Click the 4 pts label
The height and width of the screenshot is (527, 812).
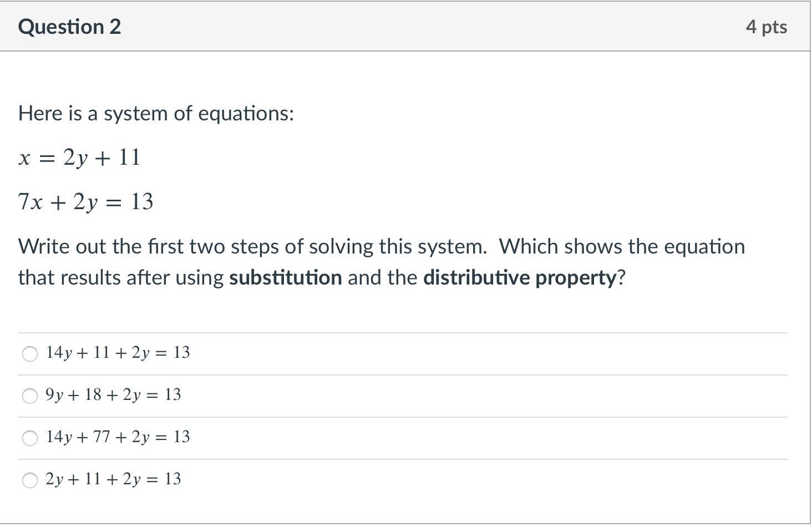[766, 27]
